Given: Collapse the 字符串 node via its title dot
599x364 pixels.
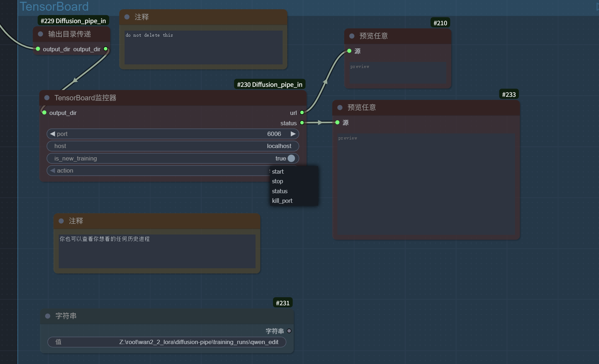Looking at the screenshot, I should click(48, 316).
